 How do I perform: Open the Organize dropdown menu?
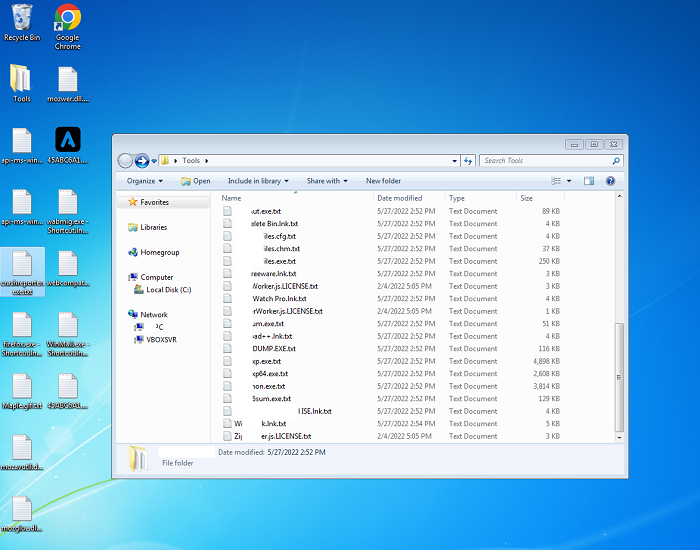click(x=145, y=181)
